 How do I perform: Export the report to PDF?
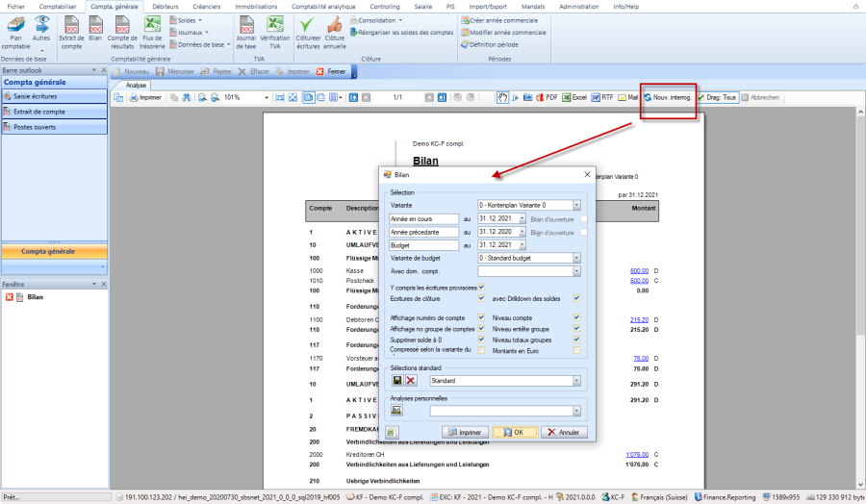pos(547,97)
